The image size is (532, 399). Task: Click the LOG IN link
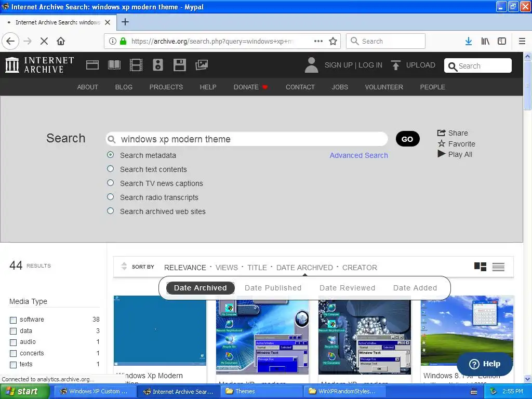pyautogui.click(x=370, y=65)
